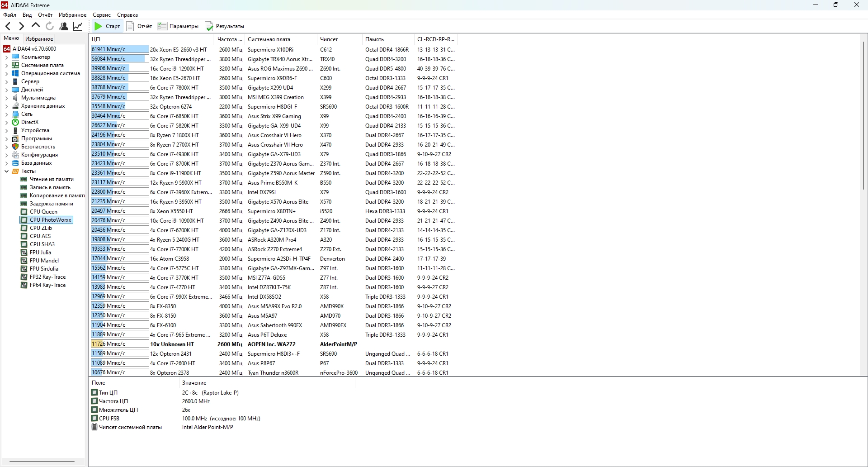Open the Отчёт toolbar button
The height and width of the screenshot is (467, 868).
pos(139,26)
